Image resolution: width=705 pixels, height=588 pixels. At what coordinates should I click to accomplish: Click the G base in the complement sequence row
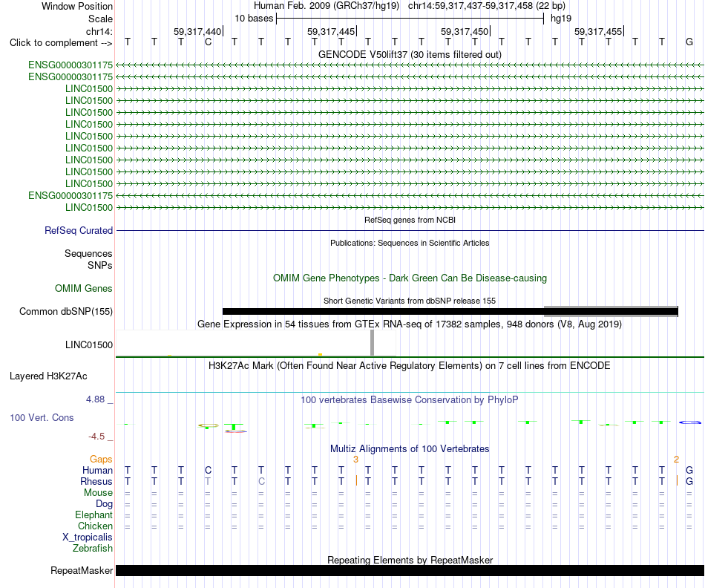[689, 42]
